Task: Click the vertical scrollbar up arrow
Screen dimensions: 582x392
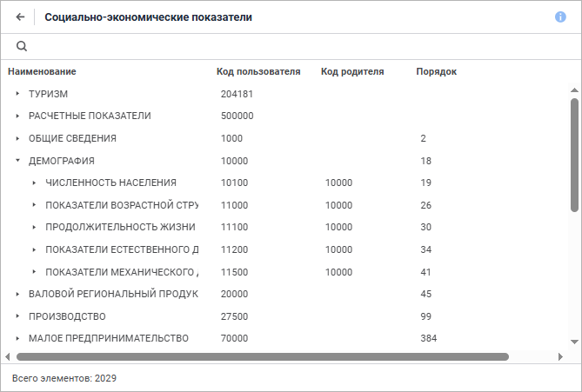Action: click(574, 90)
